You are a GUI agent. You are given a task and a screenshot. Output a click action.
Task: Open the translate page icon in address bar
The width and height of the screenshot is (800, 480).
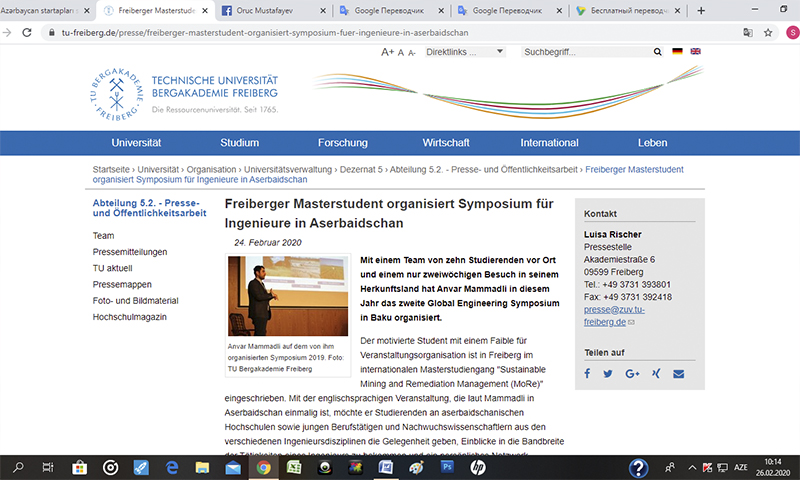point(748,33)
